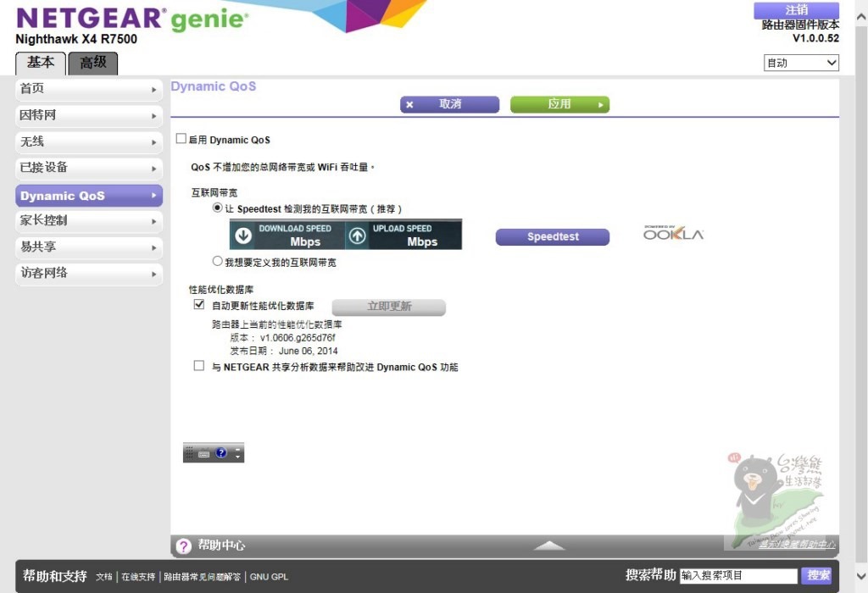This screenshot has height=593, width=868.
Task: Click the 注销 logout button
Action: (x=797, y=10)
